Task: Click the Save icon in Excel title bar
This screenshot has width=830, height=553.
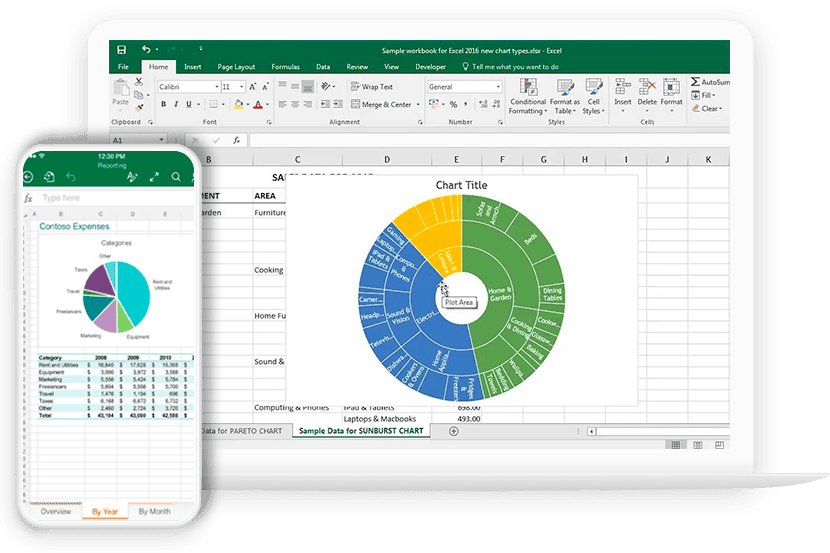Action: tap(121, 50)
